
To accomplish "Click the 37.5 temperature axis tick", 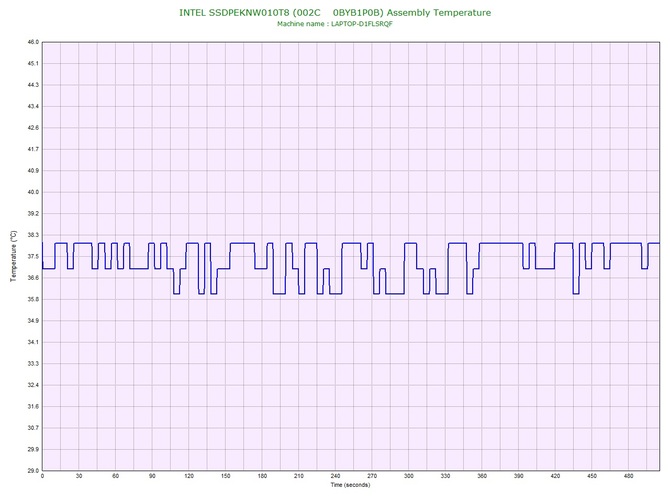I will pyautogui.click(x=33, y=256).
